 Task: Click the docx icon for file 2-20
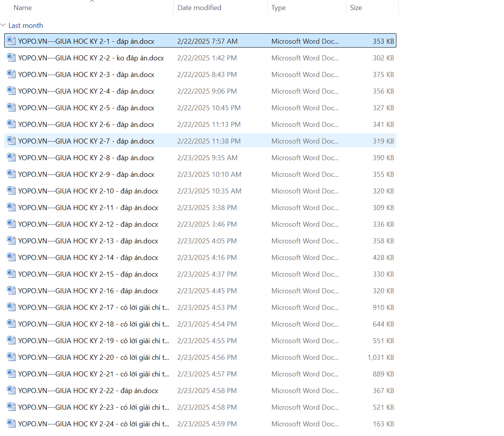[11, 357]
